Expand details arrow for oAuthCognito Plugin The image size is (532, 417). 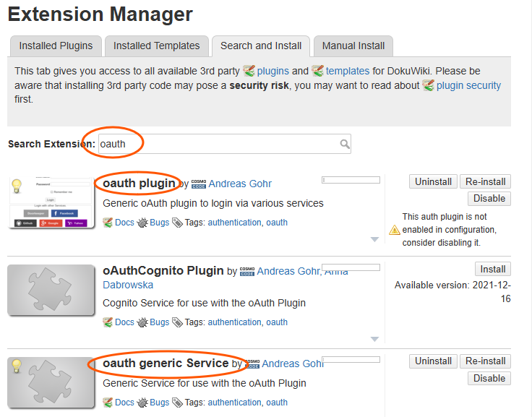374,338
